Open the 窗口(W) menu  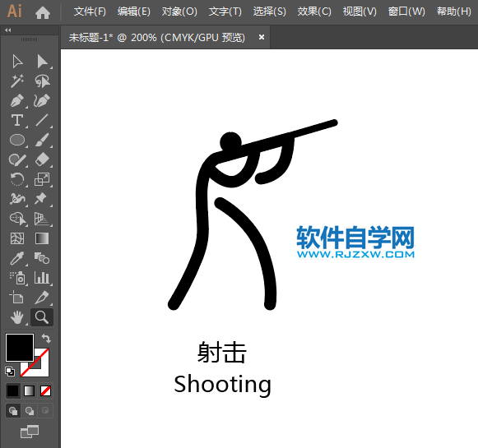[406, 12]
